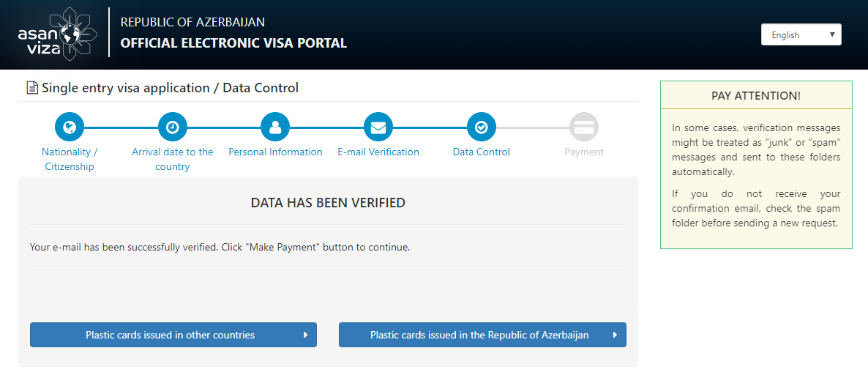Click the asan viza logo

coord(58,34)
